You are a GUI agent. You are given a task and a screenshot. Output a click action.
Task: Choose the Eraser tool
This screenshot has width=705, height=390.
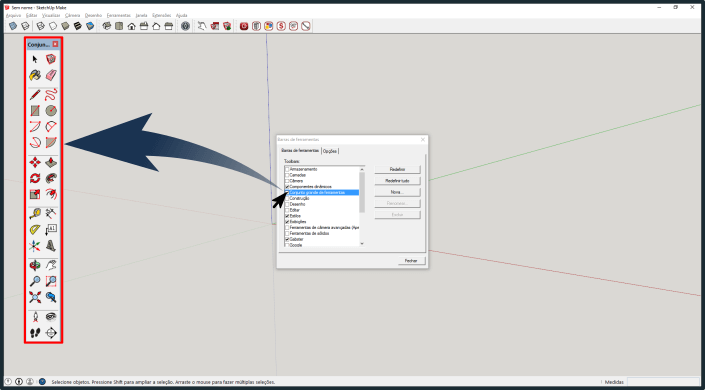coord(51,75)
